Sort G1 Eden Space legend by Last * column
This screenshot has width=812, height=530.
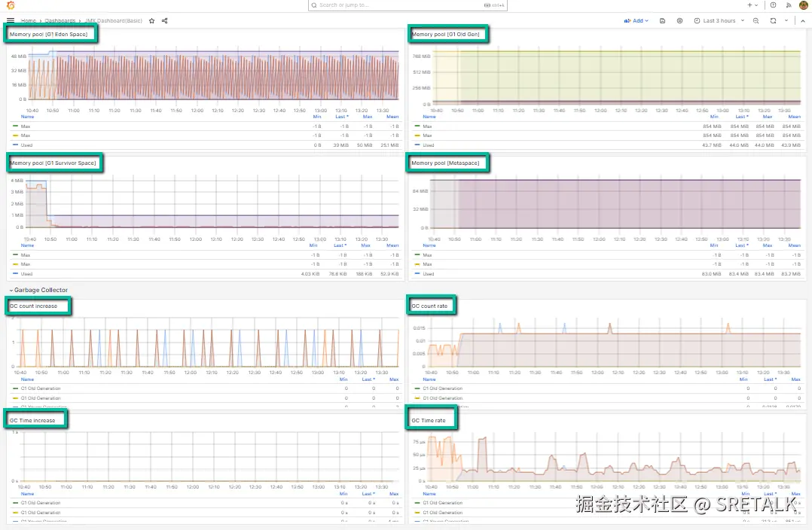(342, 117)
